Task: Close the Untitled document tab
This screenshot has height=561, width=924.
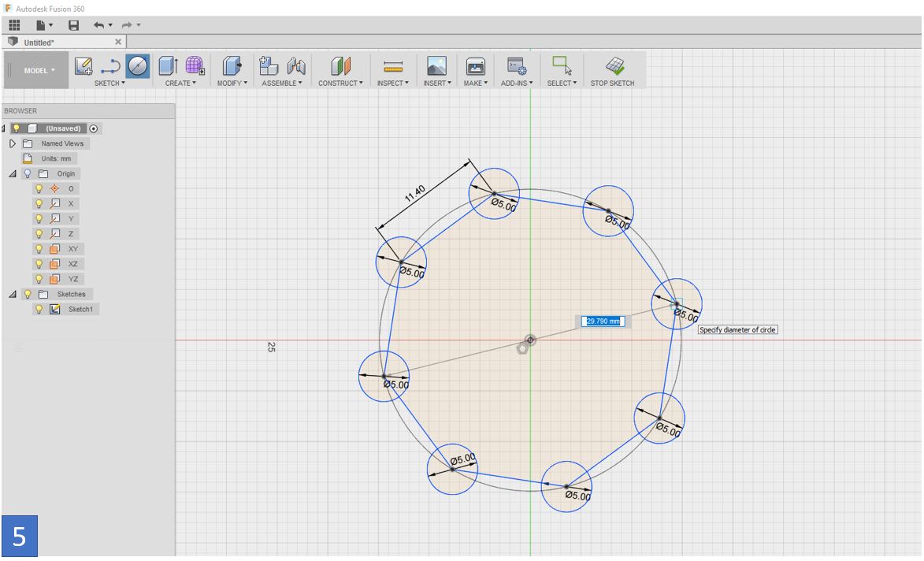Action: click(x=118, y=42)
